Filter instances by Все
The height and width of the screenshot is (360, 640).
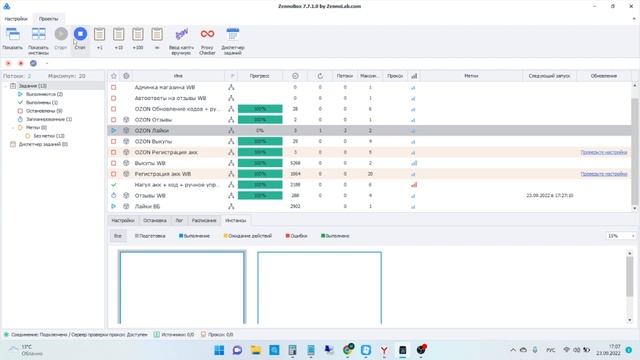[x=118, y=236]
